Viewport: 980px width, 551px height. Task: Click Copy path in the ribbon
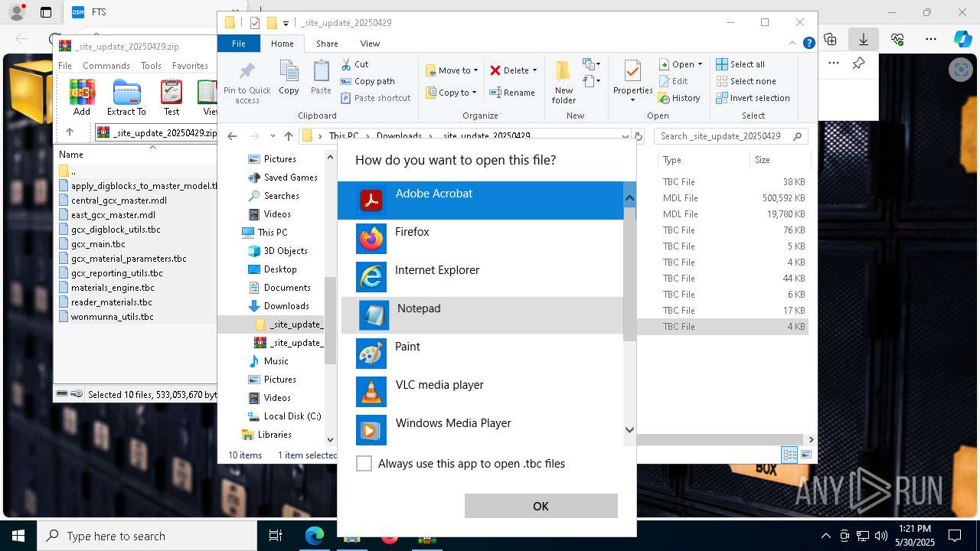point(367,81)
